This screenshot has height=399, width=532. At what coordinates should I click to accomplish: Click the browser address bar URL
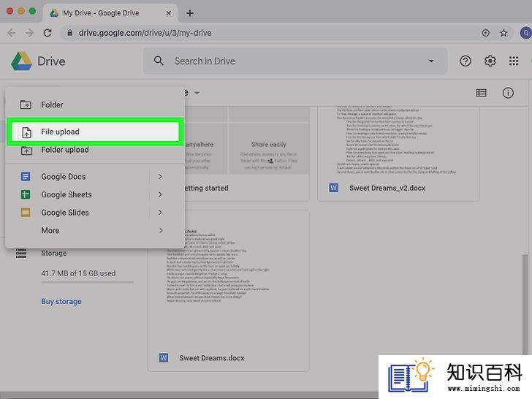(145, 33)
